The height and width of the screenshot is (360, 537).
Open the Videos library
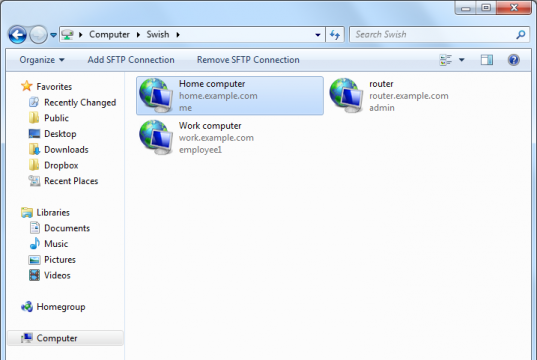click(x=57, y=275)
